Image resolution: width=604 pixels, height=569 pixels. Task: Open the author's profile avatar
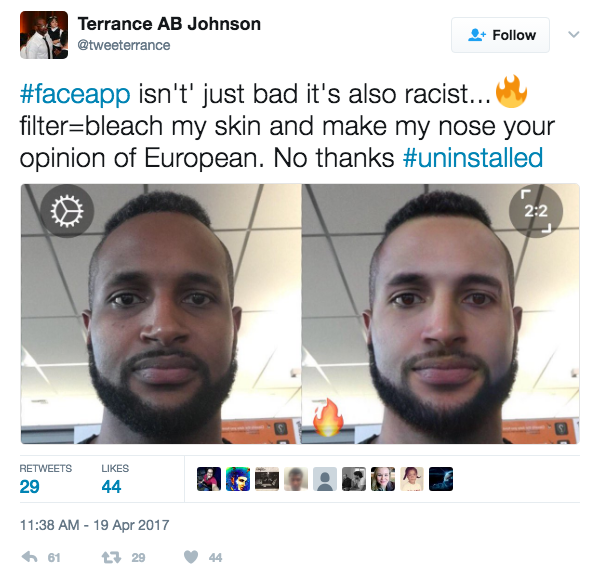point(44,35)
